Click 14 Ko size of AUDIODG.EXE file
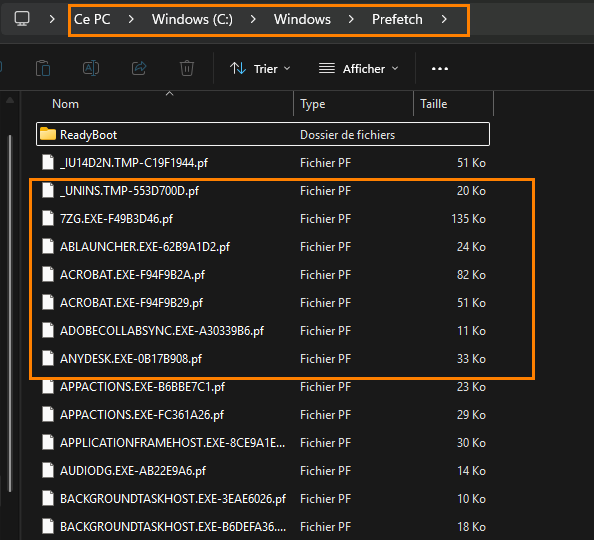 (x=471, y=471)
